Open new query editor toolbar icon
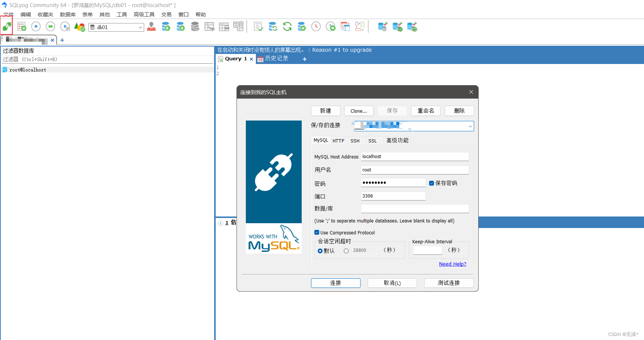 click(22, 26)
